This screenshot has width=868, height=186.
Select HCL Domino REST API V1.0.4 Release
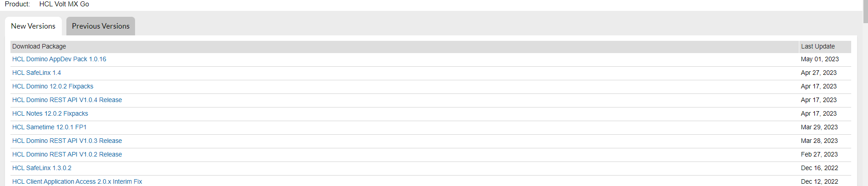pyautogui.click(x=67, y=100)
